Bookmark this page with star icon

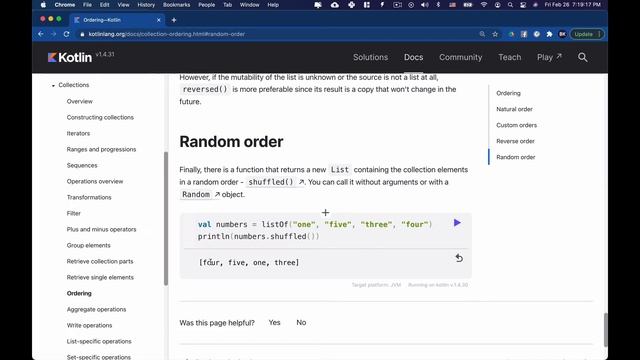[x=495, y=34]
